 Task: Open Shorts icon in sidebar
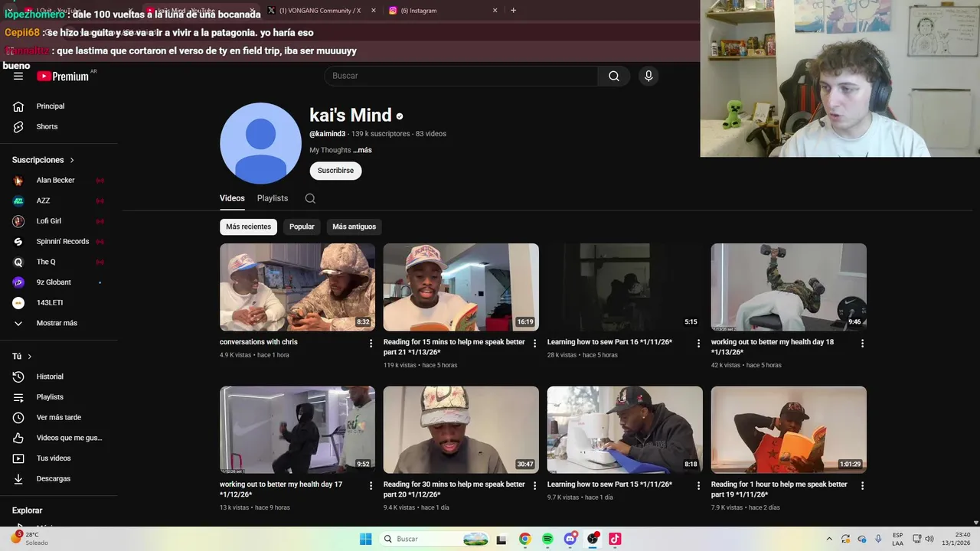click(x=18, y=126)
